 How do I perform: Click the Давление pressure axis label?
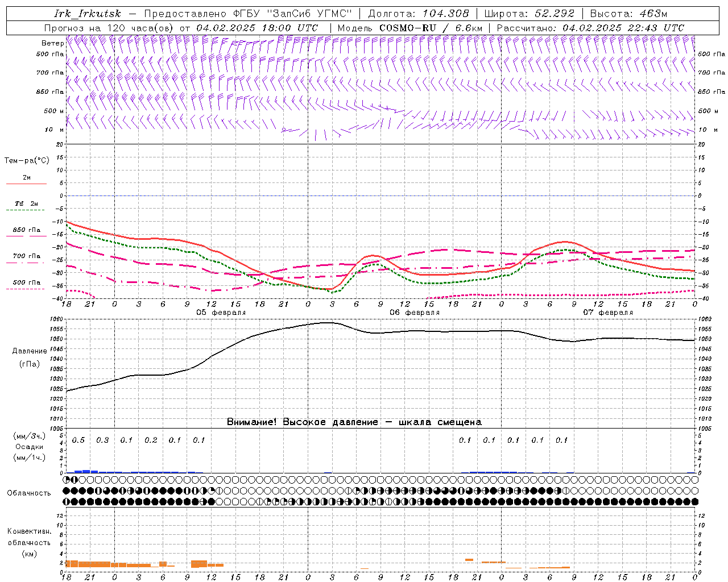(30, 351)
